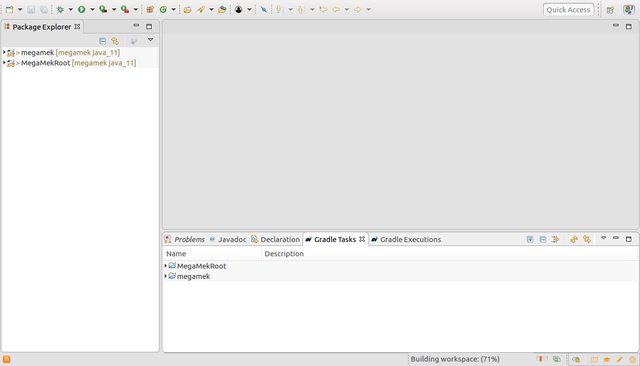Refresh tasks for all Gradle projects
640x366 pixels.
click(x=574, y=240)
